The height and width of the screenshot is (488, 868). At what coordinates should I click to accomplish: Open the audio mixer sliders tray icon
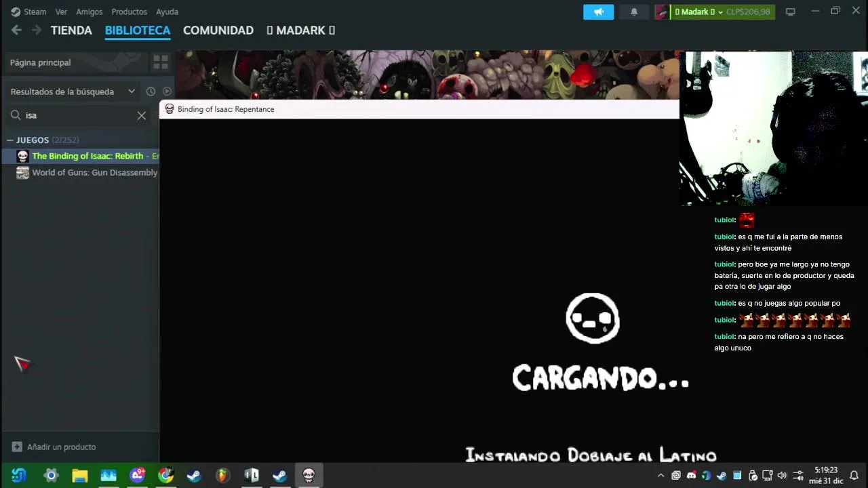click(797, 475)
